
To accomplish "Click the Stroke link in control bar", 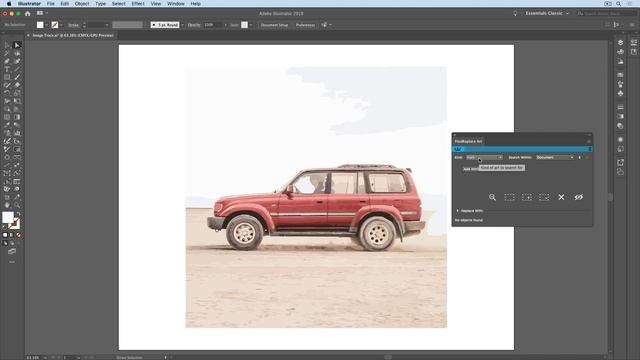I will point(73,25).
